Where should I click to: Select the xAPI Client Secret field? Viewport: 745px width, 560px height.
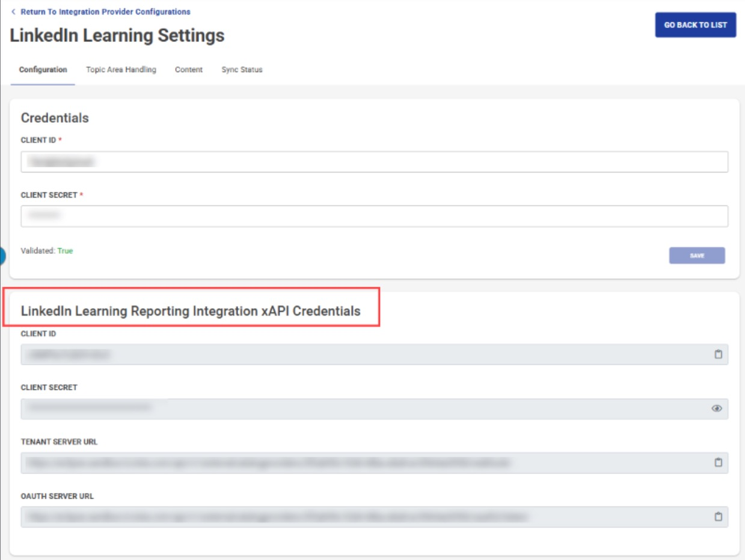pos(375,409)
